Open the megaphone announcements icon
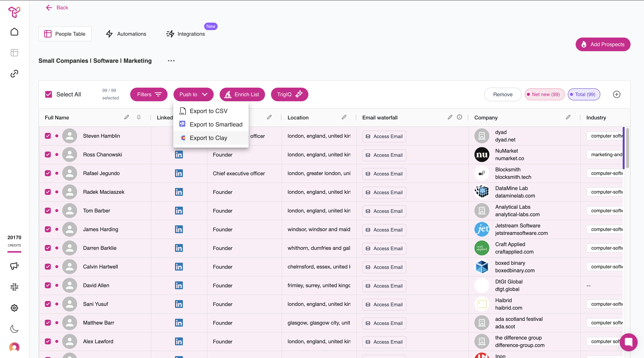Viewport: 644px width, 358px height. click(14, 266)
